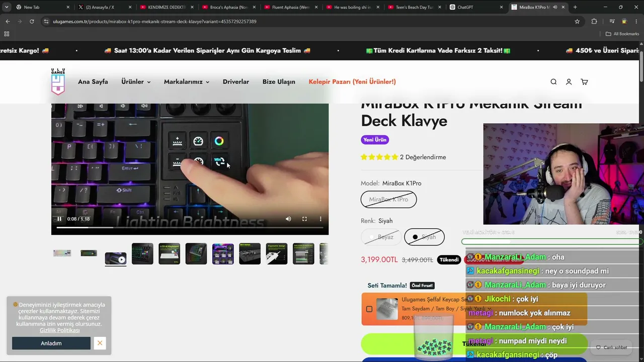Select the Ergonomic design thumbnail

pos(277,253)
